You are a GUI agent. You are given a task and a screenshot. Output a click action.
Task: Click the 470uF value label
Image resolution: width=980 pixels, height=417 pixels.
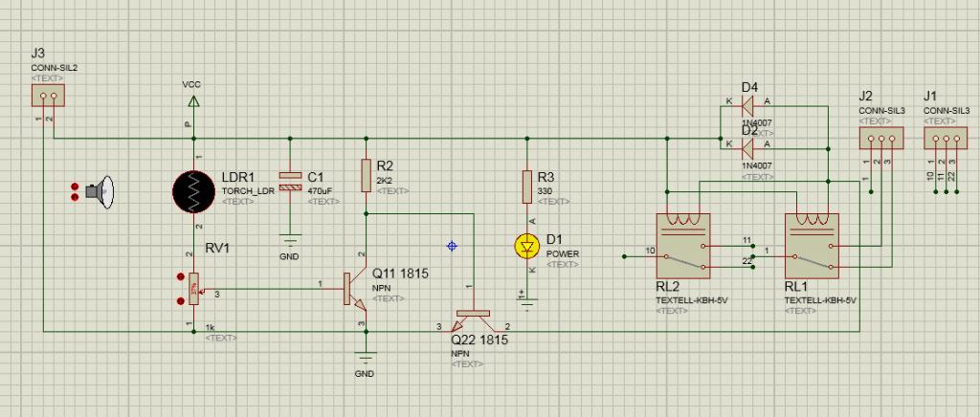click(x=320, y=191)
